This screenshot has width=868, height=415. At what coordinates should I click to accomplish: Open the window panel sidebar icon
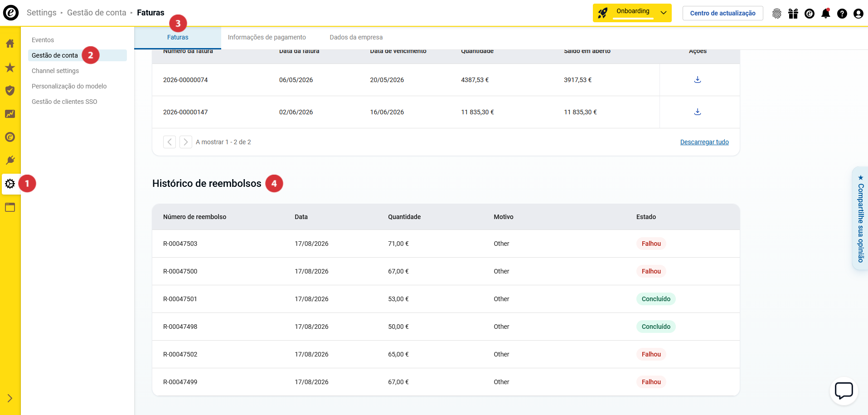(10, 207)
